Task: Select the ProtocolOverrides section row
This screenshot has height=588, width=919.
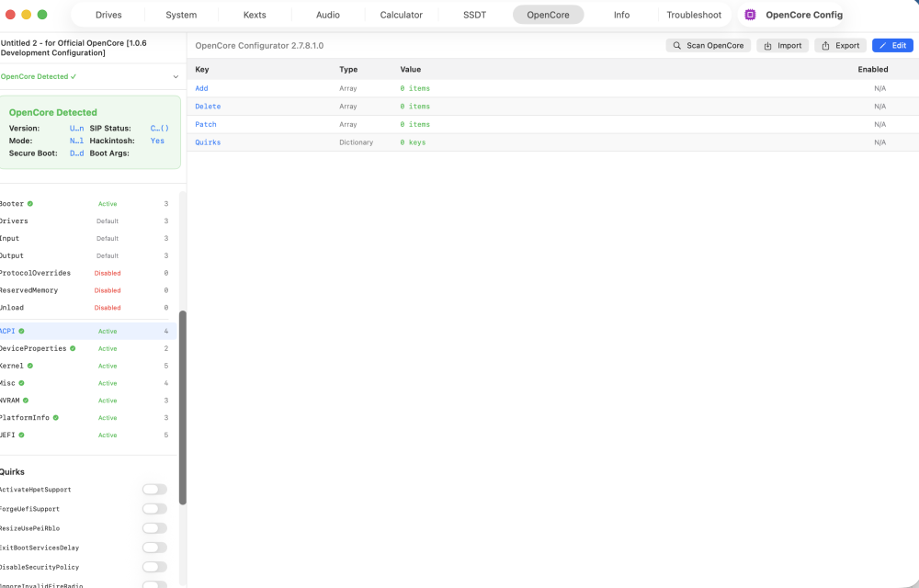Action: 86,273
